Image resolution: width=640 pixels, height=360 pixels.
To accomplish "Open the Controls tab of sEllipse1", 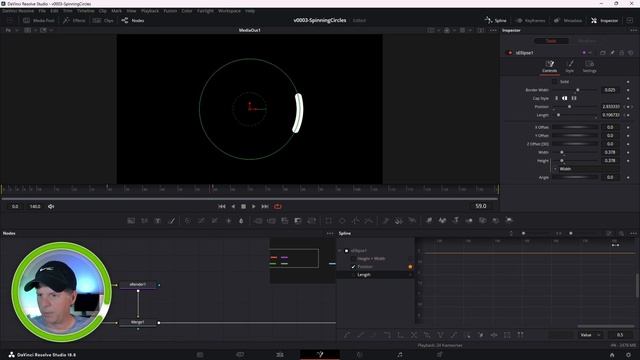I will 549,66.
